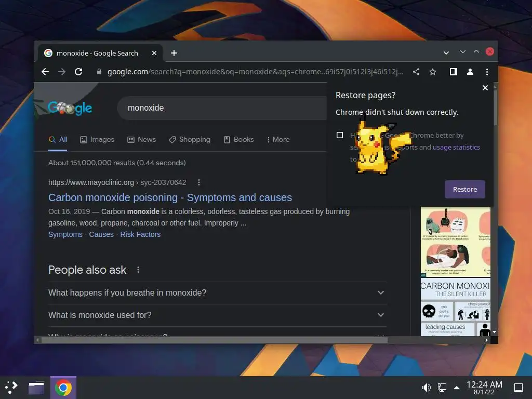Open the clock showing 12:24 AM
532x399 pixels.
[x=484, y=388]
